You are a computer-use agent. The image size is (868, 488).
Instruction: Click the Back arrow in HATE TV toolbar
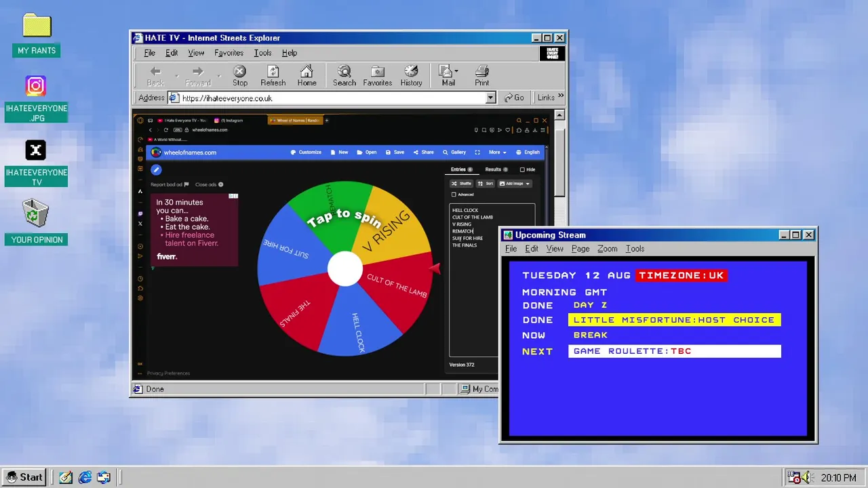point(155,71)
